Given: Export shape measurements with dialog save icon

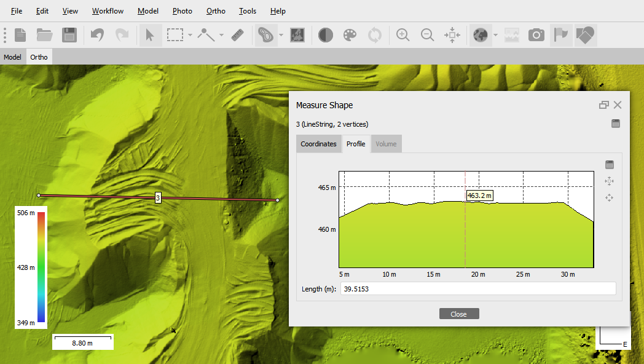Looking at the screenshot, I should click(615, 124).
